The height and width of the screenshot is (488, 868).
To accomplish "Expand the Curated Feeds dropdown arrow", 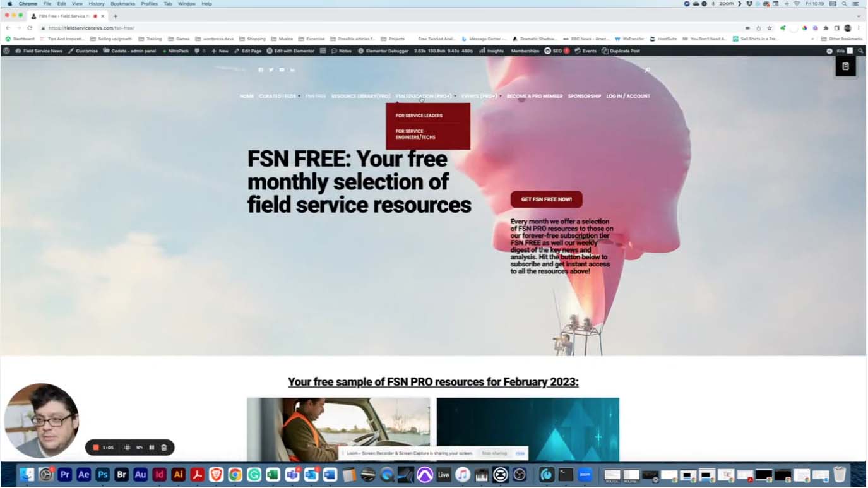I will [x=299, y=97].
